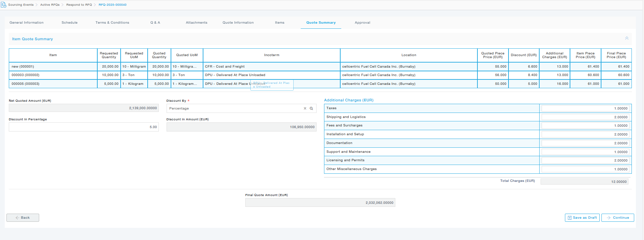Viewport: 644px width, 240px height.
Task: Click the Sourcing Events module icon
Action: [4, 5]
